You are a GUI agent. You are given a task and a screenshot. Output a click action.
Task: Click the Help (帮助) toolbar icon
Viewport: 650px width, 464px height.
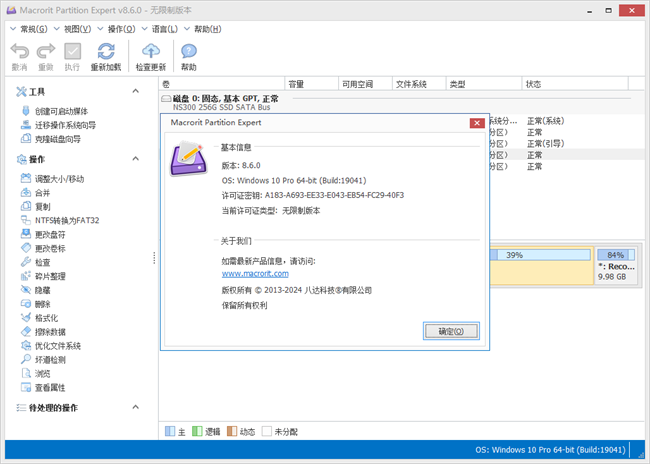[x=189, y=52]
